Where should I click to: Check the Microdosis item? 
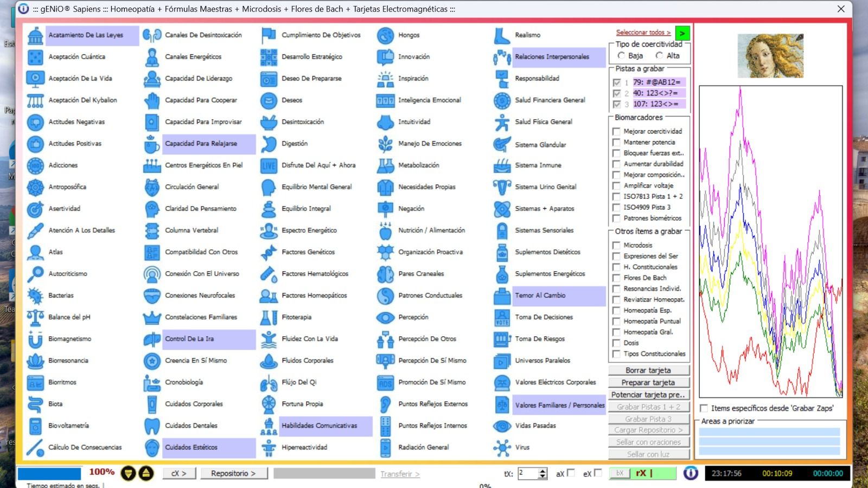tap(616, 245)
